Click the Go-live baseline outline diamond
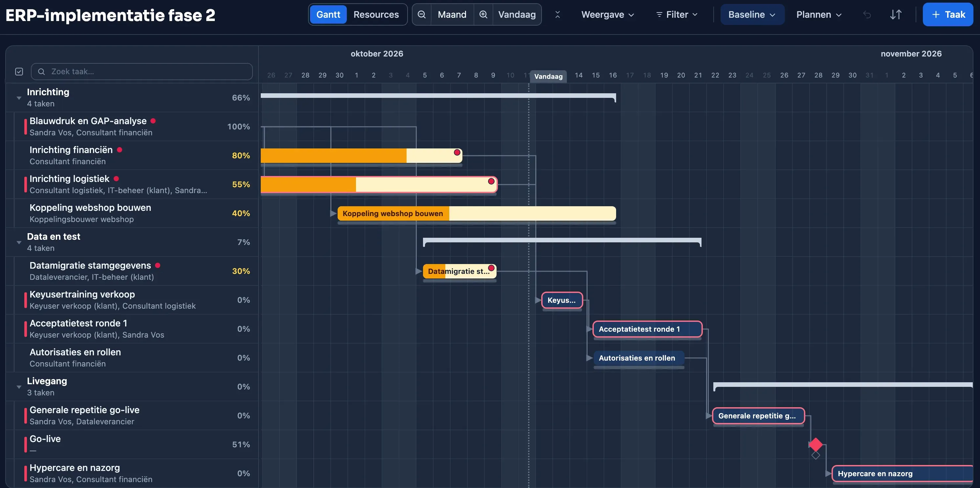Viewport: 980px width, 488px height. tap(815, 455)
